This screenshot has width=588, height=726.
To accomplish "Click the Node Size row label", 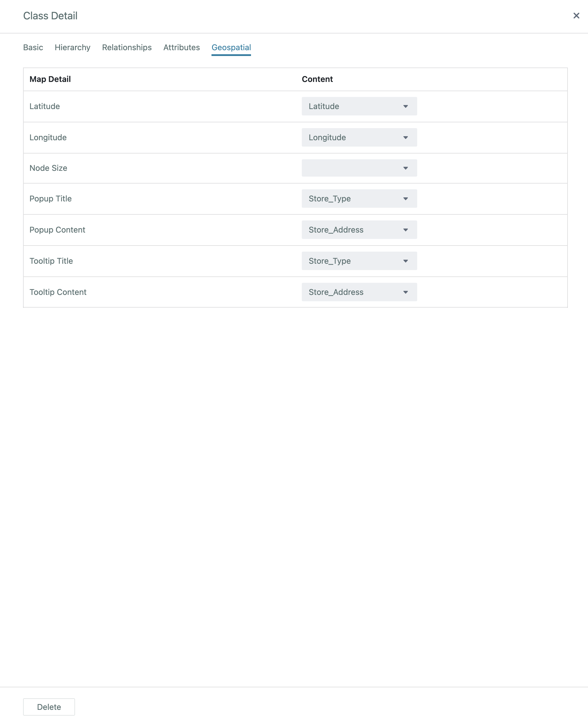I will (48, 168).
